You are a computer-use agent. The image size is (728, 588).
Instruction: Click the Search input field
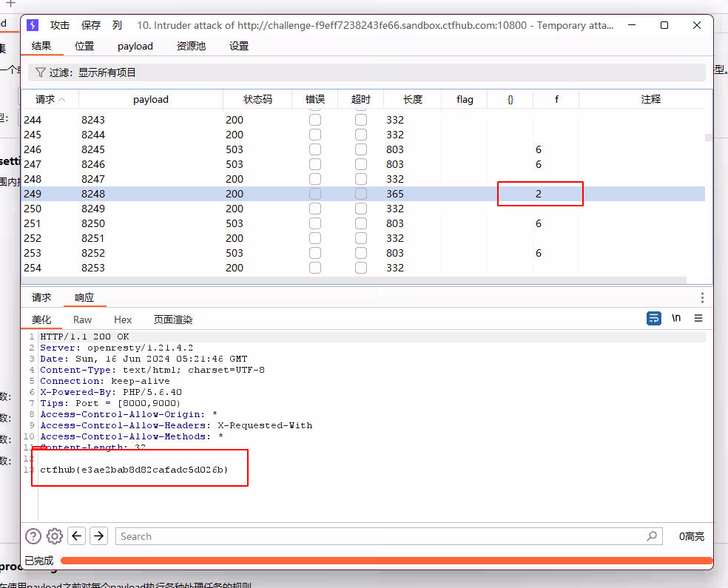point(381,536)
